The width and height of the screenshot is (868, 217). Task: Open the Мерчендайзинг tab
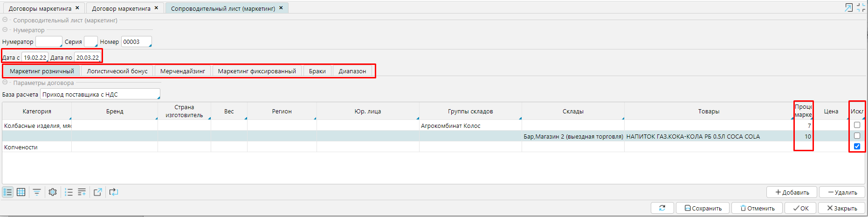(x=182, y=71)
